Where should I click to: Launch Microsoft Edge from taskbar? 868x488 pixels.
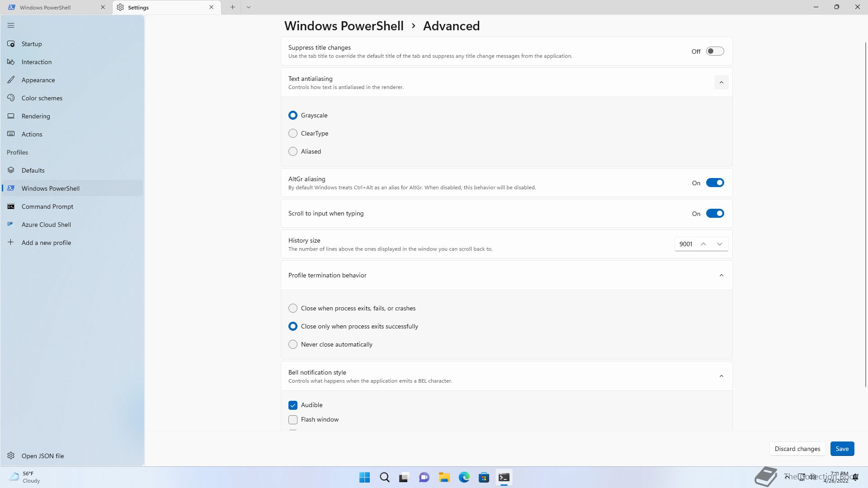click(464, 477)
